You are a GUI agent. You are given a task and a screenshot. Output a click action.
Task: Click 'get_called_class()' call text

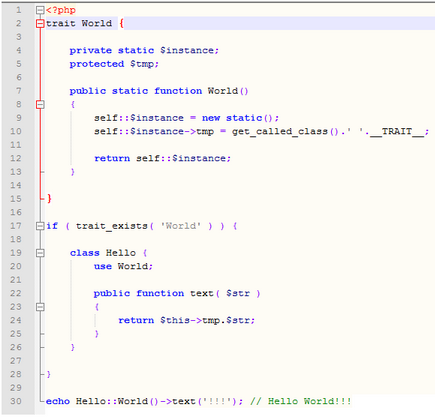coord(285,132)
